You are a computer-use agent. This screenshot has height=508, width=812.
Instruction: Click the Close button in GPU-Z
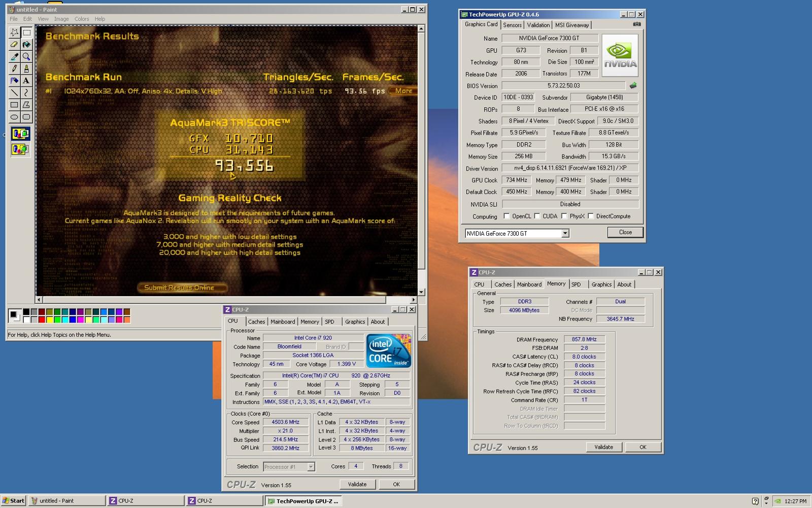[x=625, y=232]
